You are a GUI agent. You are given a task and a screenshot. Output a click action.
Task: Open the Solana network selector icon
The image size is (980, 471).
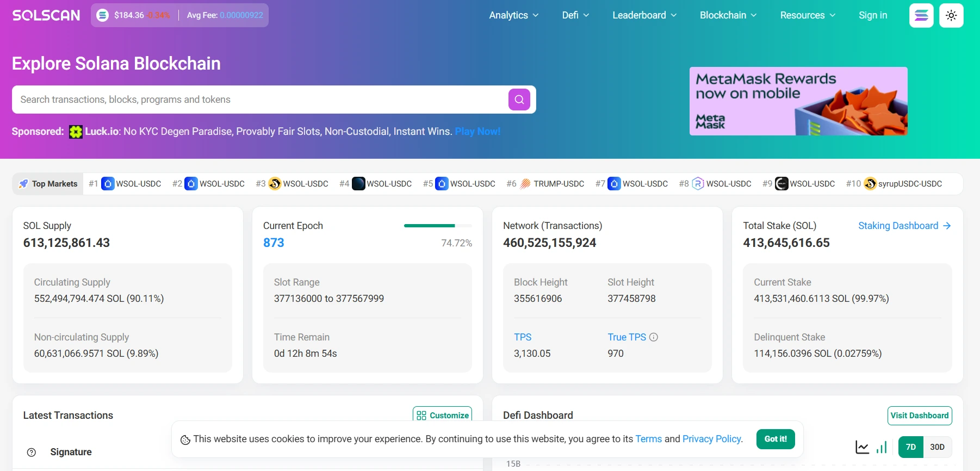pyautogui.click(x=921, y=15)
